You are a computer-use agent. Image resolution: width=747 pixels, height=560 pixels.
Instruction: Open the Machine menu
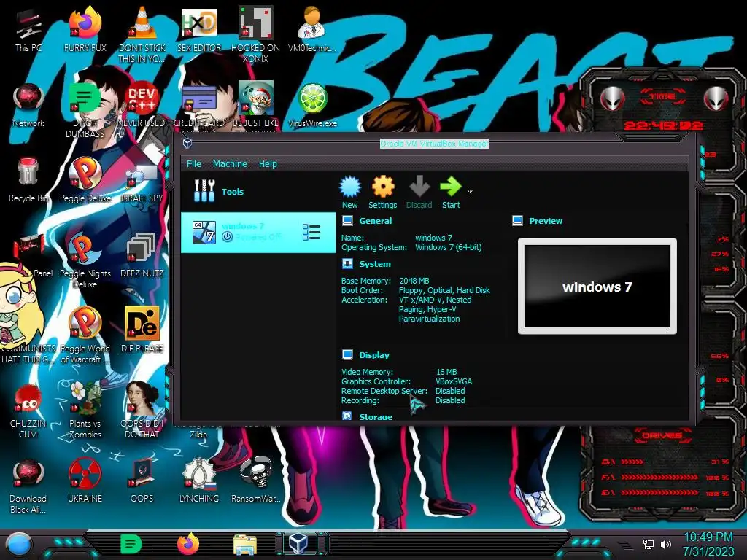click(x=230, y=164)
